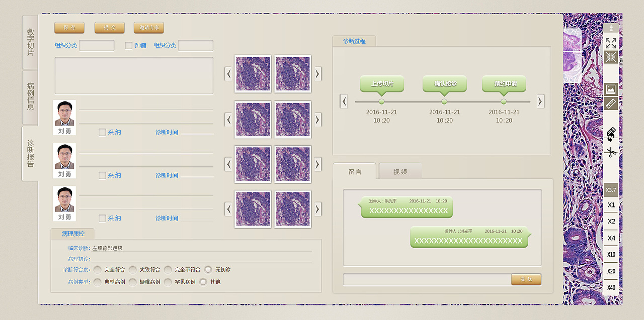Click the first 组织分类 input field
Viewport: 644px width, 320px height.
(x=97, y=46)
